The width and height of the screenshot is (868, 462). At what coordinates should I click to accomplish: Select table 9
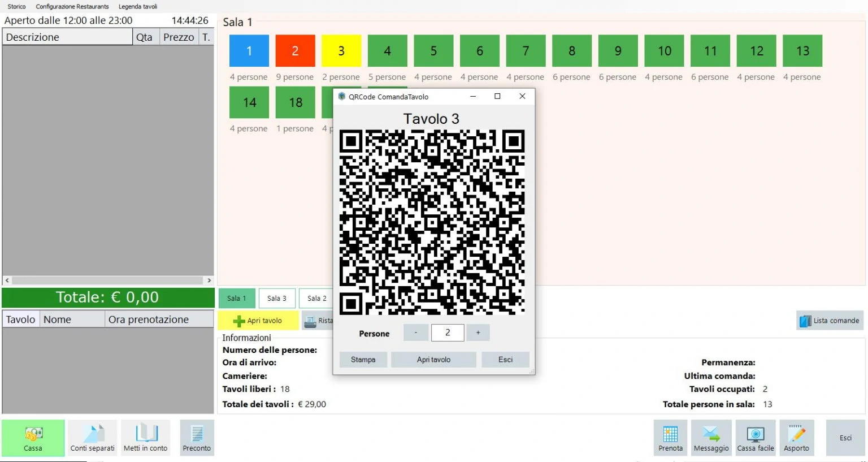point(618,51)
